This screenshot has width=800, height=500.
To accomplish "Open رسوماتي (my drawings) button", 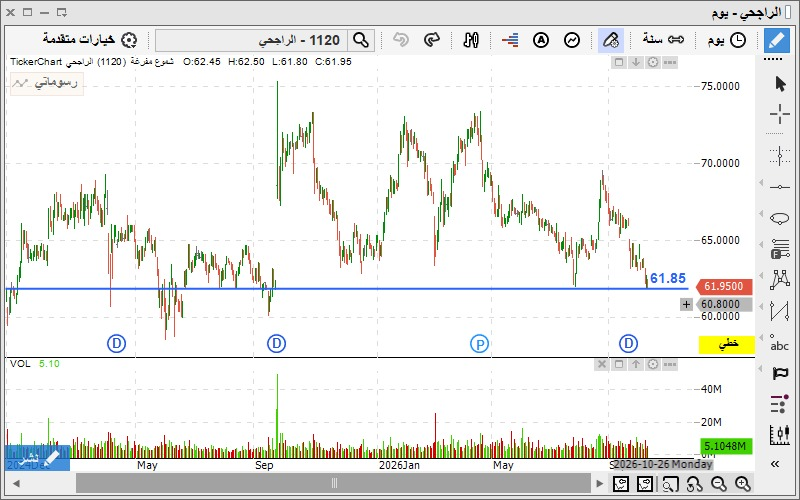I will tap(47, 83).
